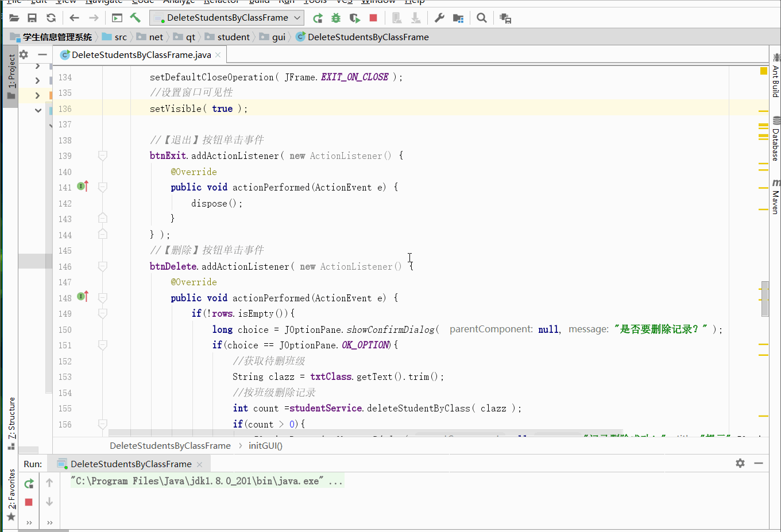
Task: Fold btnDelete listener at line 146
Action: pyautogui.click(x=103, y=266)
